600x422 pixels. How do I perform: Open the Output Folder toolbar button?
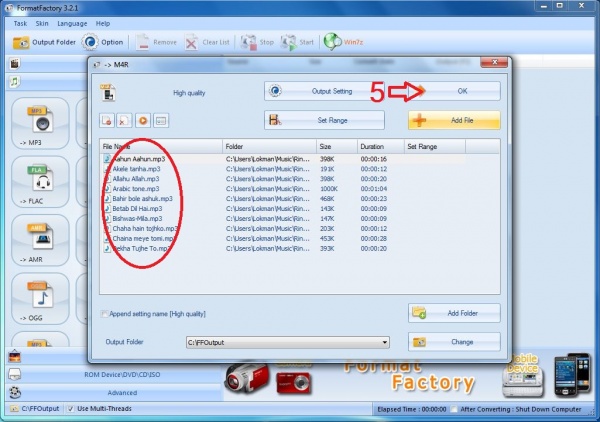pos(44,42)
